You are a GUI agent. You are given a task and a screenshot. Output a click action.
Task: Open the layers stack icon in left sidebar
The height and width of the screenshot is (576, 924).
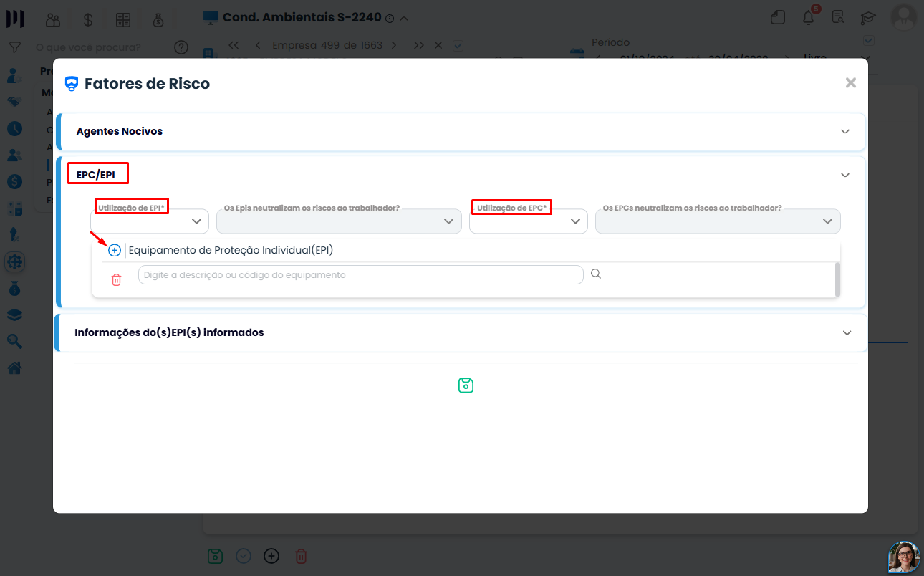(14, 315)
